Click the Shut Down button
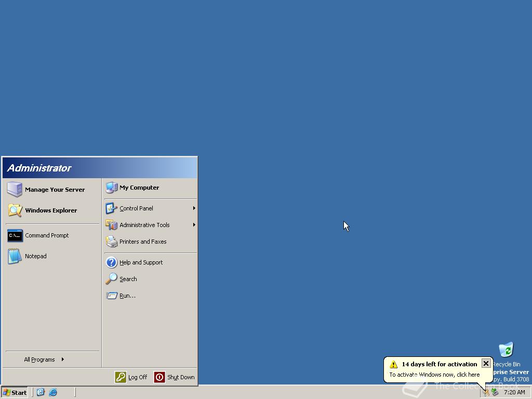Screen dimensions: 532x399 [x=175, y=377]
